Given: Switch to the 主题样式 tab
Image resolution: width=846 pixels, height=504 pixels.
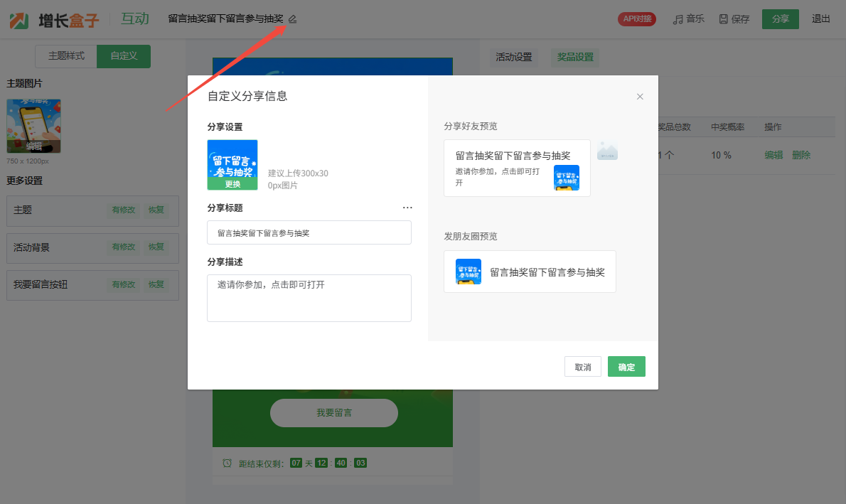Looking at the screenshot, I should click(66, 56).
